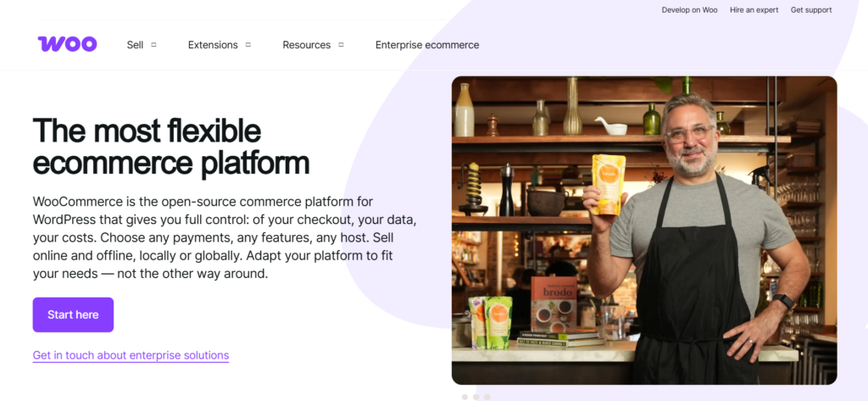Click the hero photo of man in apron
The width and height of the screenshot is (868, 401).
(644, 231)
